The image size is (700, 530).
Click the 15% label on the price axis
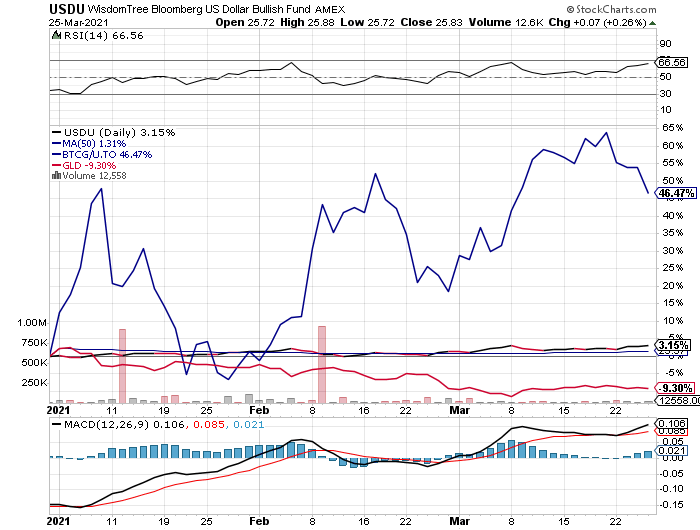click(x=672, y=303)
